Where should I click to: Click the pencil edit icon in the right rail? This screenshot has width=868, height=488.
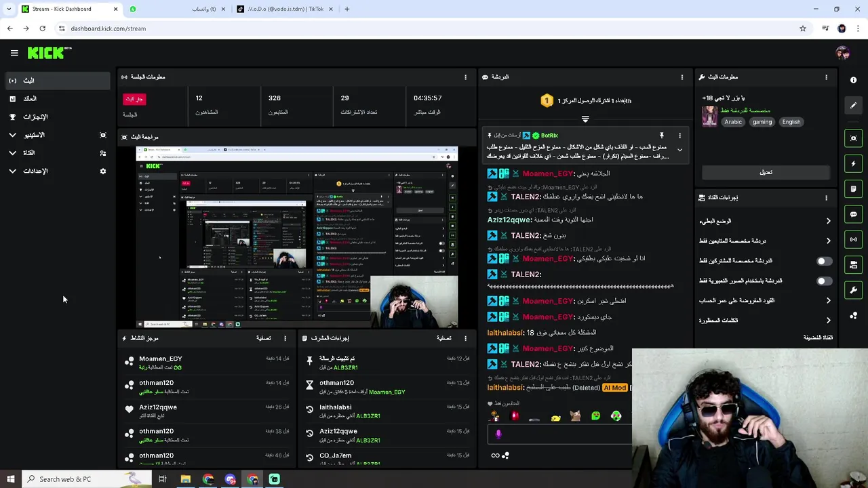[x=853, y=105]
